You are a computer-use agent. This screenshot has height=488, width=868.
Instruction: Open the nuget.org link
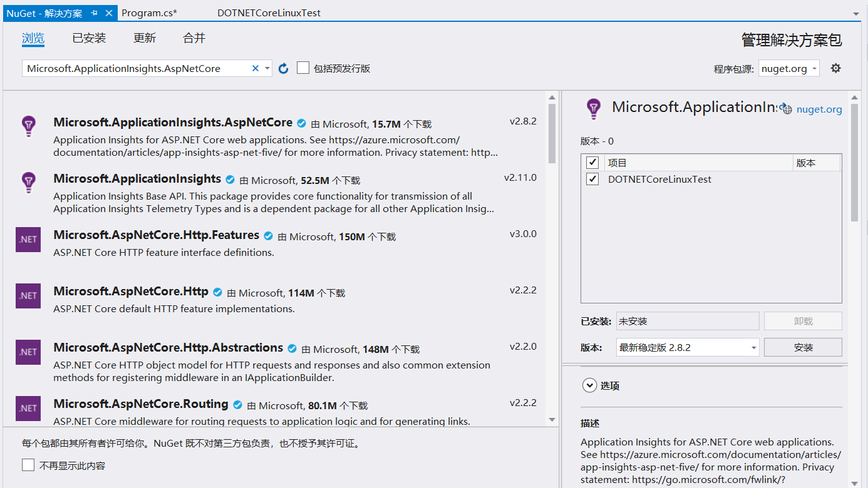point(819,109)
